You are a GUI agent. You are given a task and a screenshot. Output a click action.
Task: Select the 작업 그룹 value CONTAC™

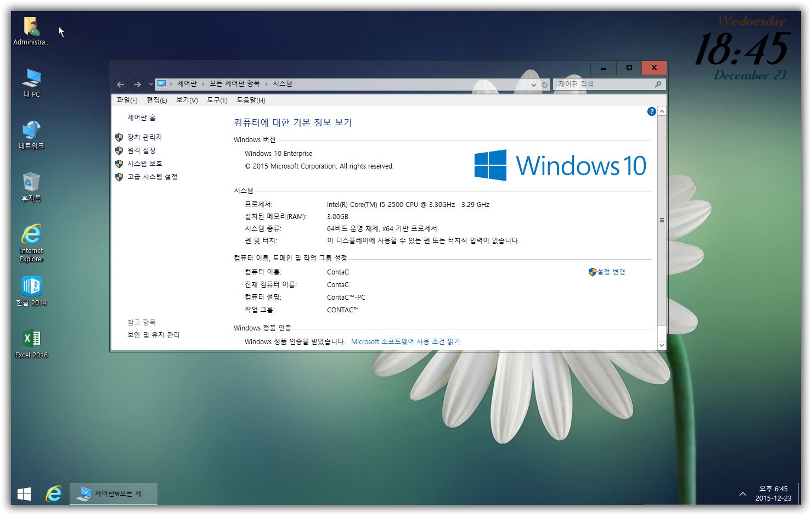point(342,310)
